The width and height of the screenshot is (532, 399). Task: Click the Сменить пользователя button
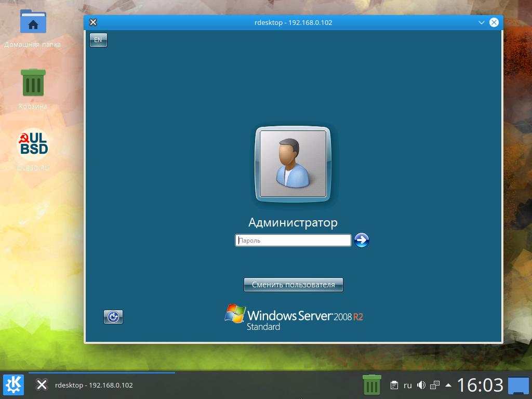click(293, 285)
